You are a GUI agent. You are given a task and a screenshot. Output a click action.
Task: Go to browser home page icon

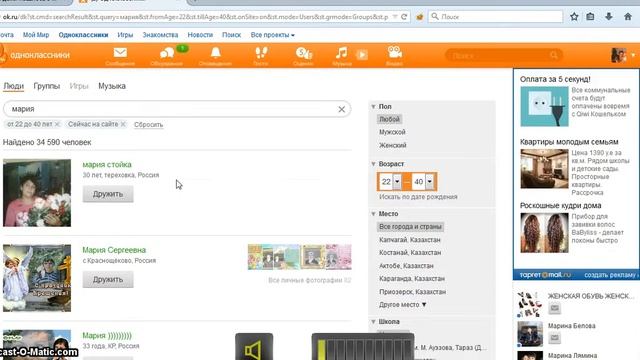[628, 17]
